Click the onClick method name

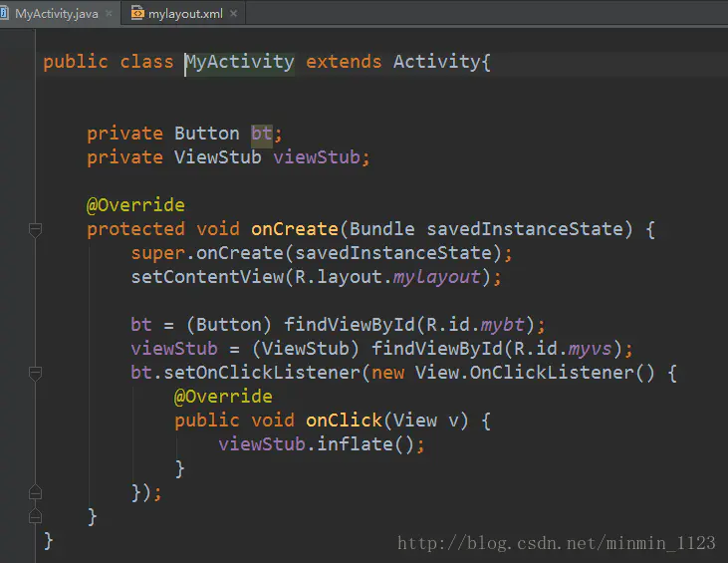pos(344,421)
